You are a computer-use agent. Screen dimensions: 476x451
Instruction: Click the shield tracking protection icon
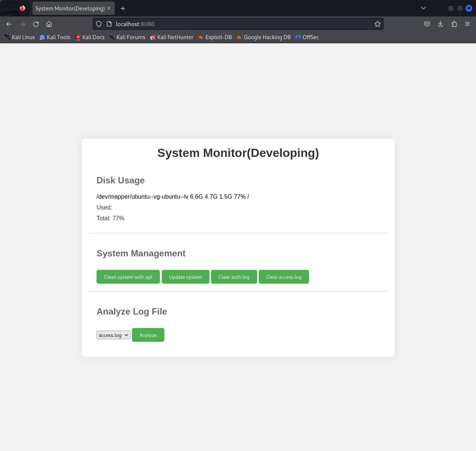pos(99,24)
